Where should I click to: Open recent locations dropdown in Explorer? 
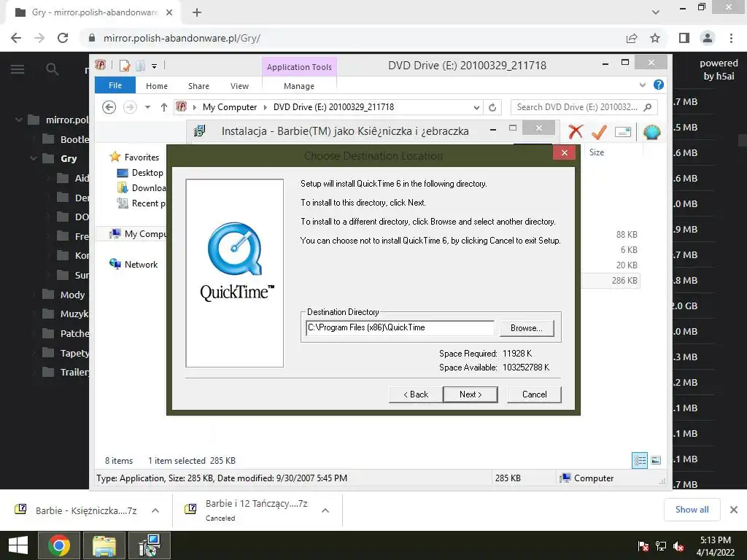[x=147, y=107]
